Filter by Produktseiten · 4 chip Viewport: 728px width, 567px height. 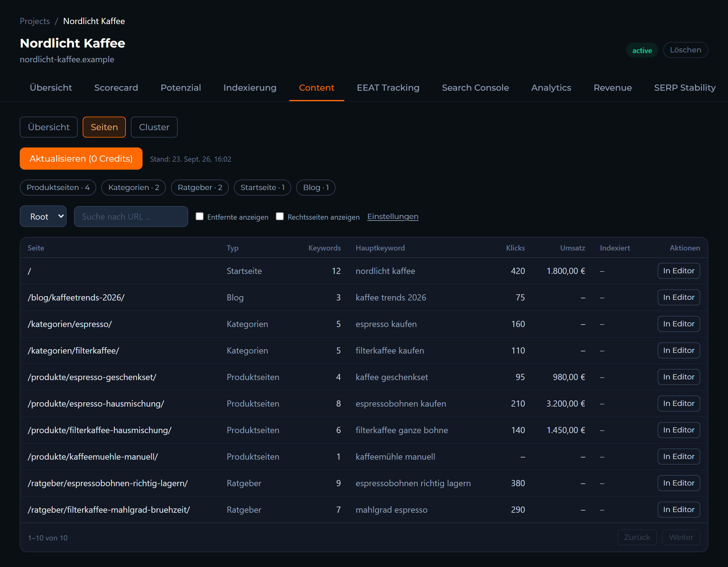click(58, 187)
